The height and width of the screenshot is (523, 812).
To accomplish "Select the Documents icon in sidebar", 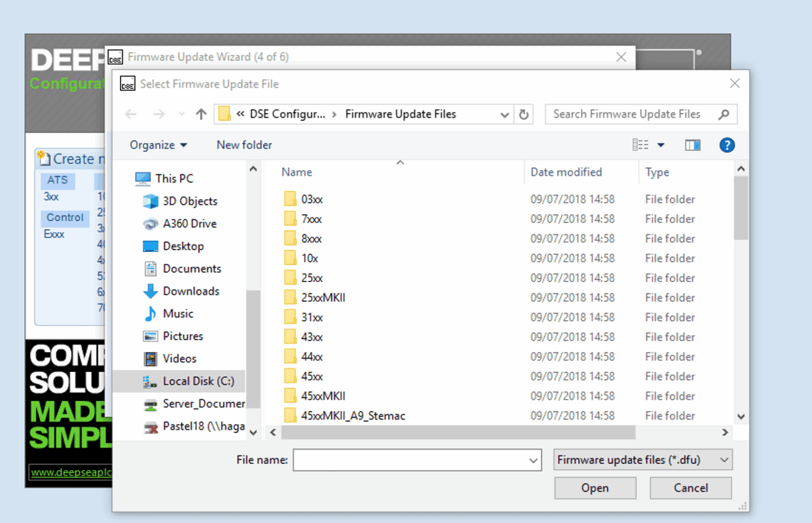I will coord(150,269).
